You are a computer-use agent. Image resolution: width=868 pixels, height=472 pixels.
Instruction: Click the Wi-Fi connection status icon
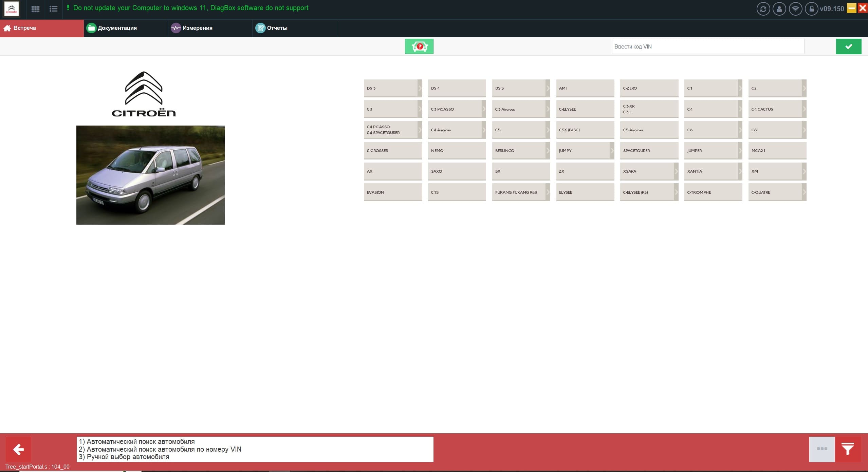pyautogui.click(x=795, y=9)
